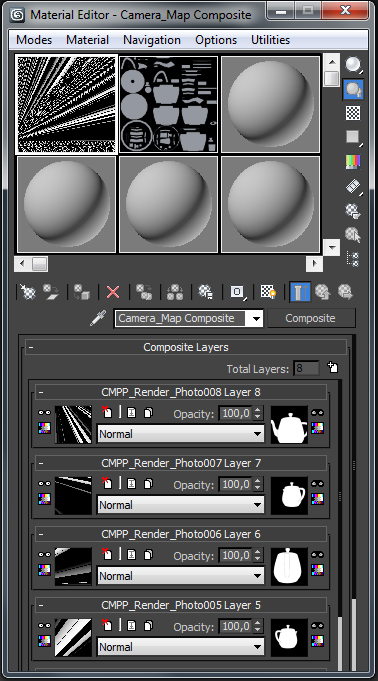Screen dimensions: 378x681
Task: Toggle the Backlight button
Action: pyautogui.click(x=353, y=89)
